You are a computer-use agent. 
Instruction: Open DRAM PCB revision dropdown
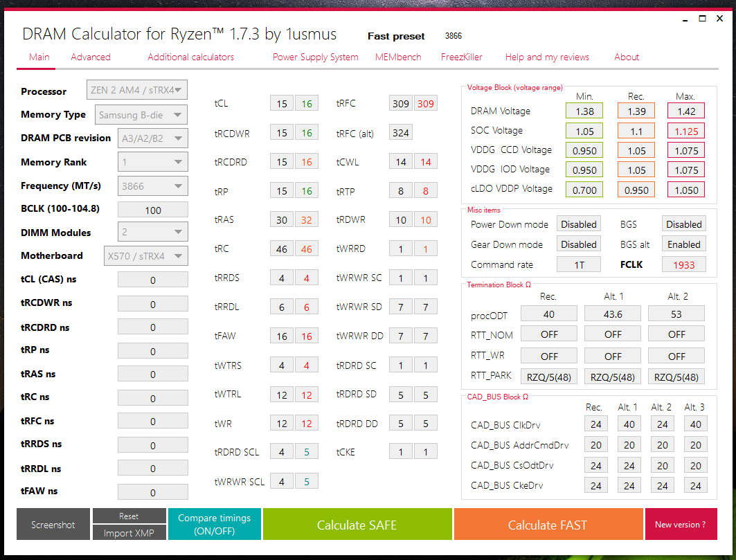(x=152, y=138)
